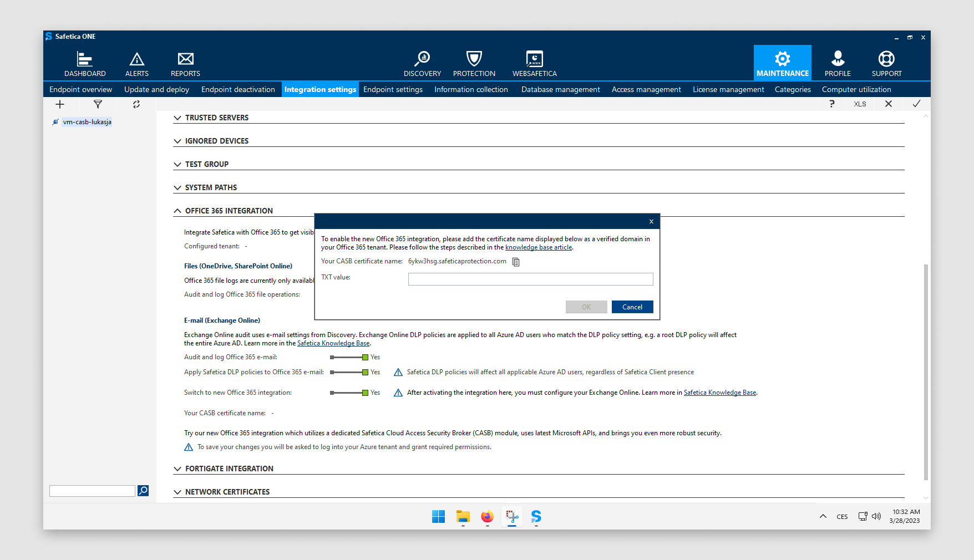This screenshot has width=974, height=560.
Task: Select the Integration settings tab
Action: pyautogui.click(x=320, y=89)
